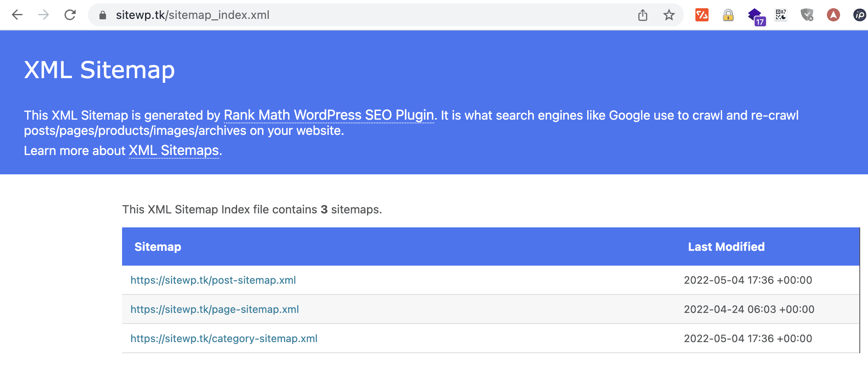Open the QR code generator extension

click(x=780, y=15)
